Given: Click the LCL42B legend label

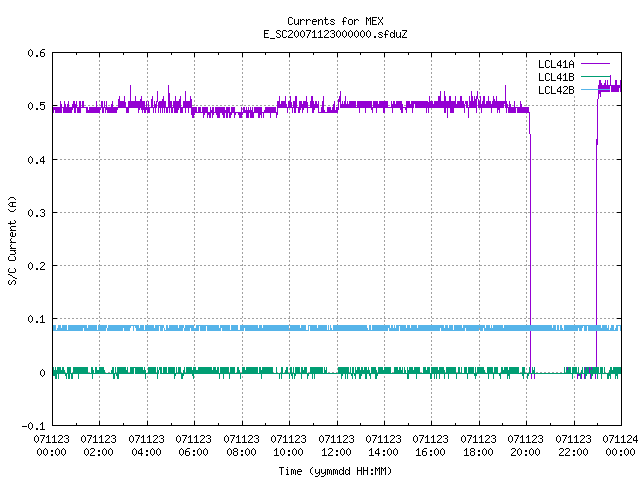Looking at the screenshot, I should (x=556, y=90).
